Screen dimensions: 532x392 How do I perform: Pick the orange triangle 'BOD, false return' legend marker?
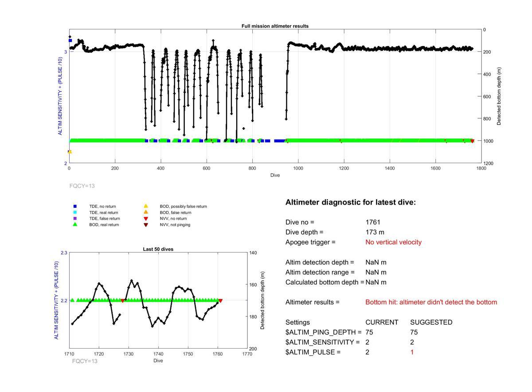click(145, 212)
